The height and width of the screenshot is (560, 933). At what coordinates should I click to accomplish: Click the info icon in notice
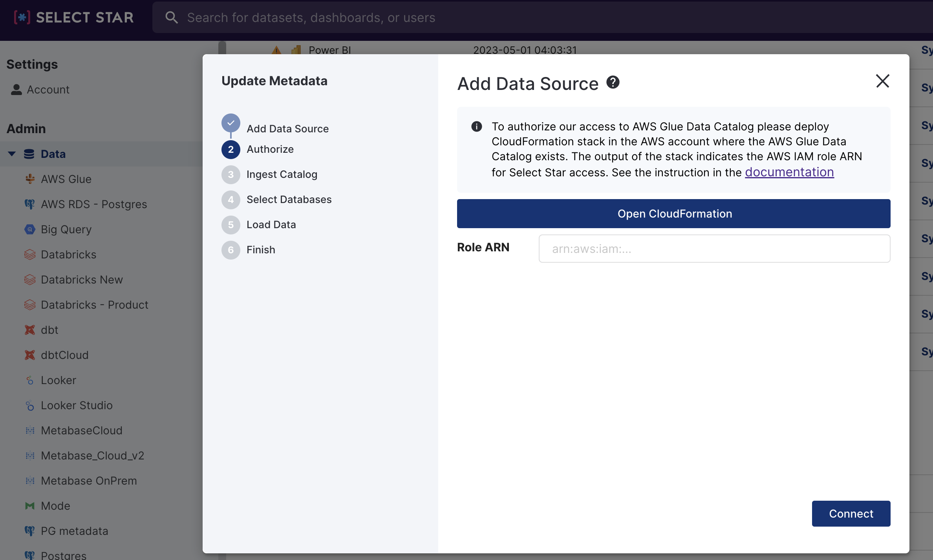pos(476,126)
